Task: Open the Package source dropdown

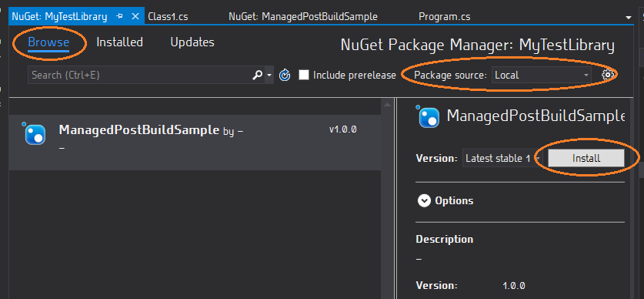Action: [x=542, y=76]
